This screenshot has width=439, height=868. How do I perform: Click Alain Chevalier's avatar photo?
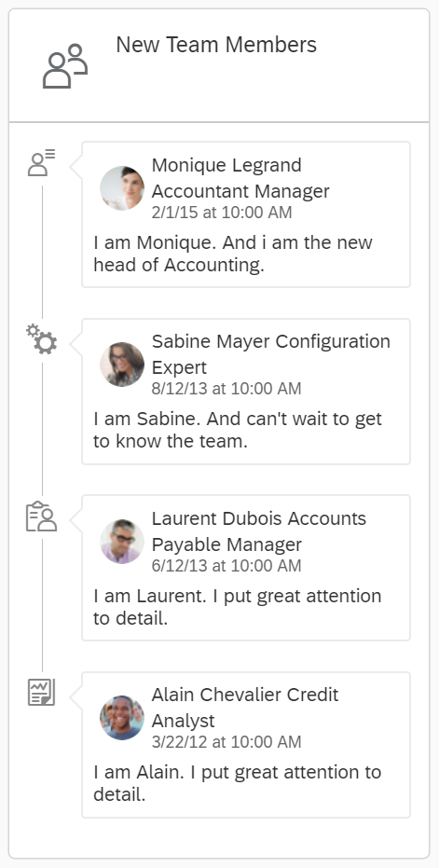122,718
